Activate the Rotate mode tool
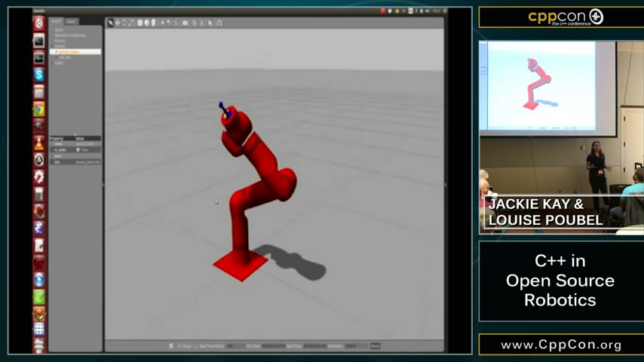 [124, 23]
